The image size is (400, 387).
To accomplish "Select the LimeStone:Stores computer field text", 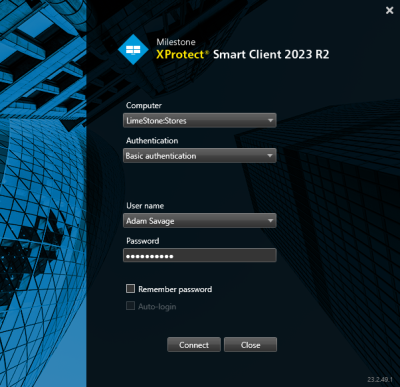I will pos(156,121).
